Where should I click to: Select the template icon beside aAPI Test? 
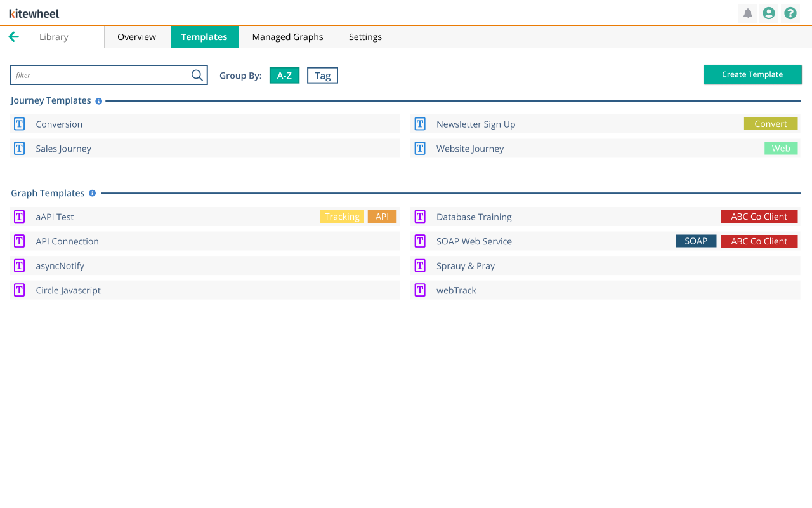coord(19,217)
